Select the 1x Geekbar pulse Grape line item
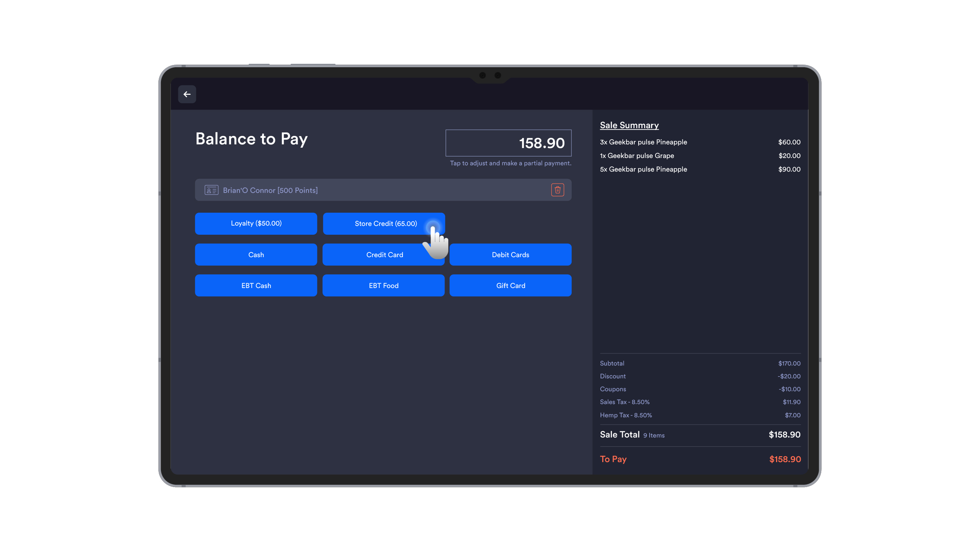The image size is (980, 551). (x=636, y=155)
